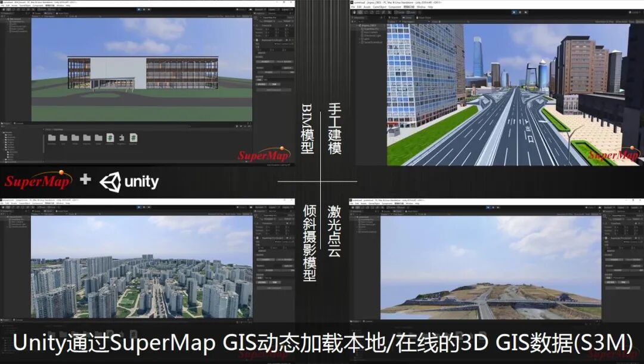Select Main Camera in 手工建模 Hierarchy
Screen dimensions: 644x364
pos(370,32)
